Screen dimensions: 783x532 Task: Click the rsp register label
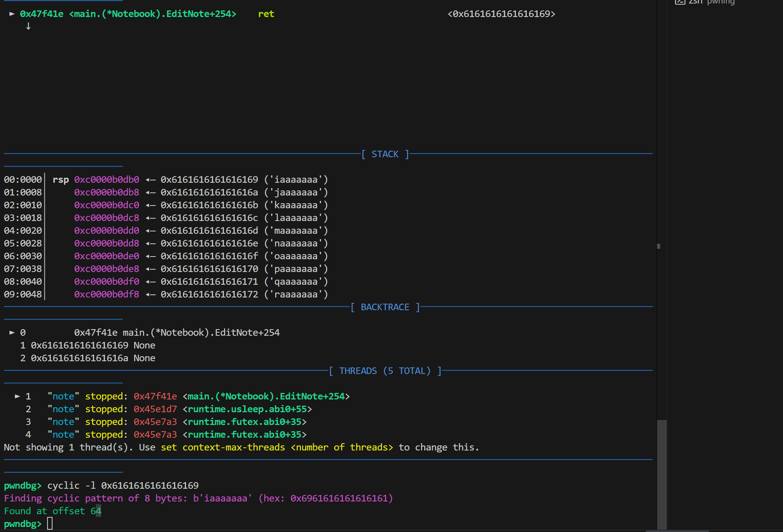point(61,180)
